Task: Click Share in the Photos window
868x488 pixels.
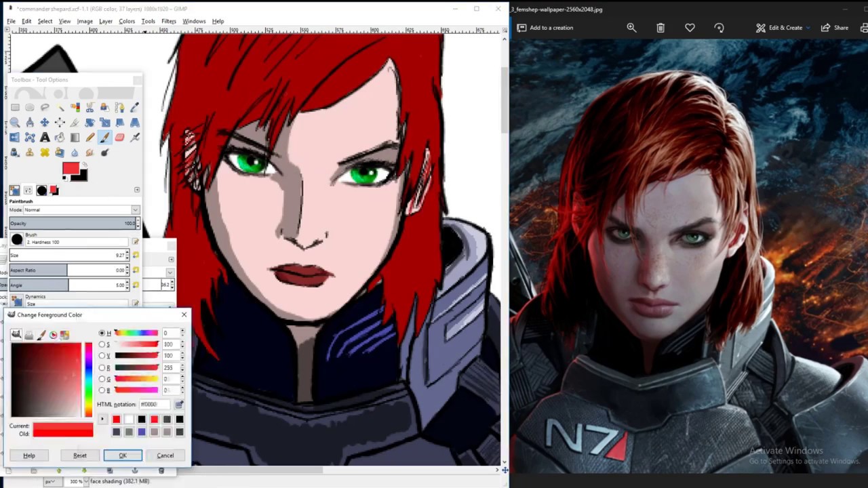Action: coord(835,28)
